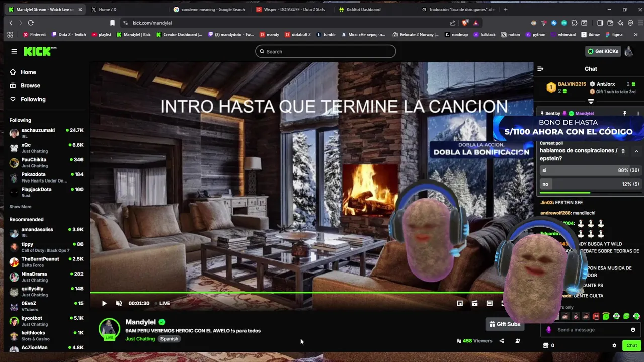Delete the current poll
Viewport: 644px width, 362px height.
click(623, 151)
